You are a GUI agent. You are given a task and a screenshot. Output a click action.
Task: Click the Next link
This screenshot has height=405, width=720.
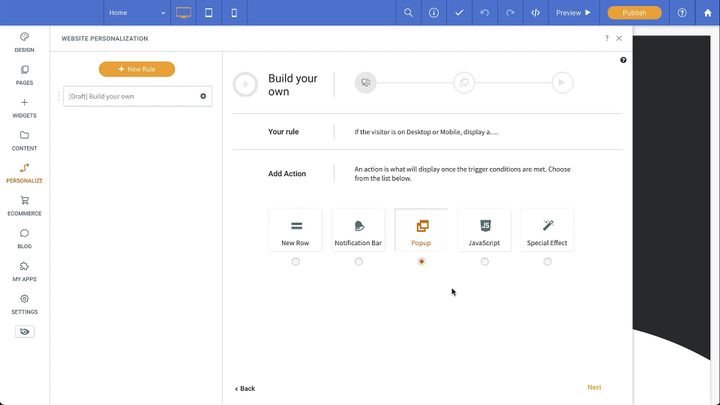pyautogui.click(x=594, y=387)
